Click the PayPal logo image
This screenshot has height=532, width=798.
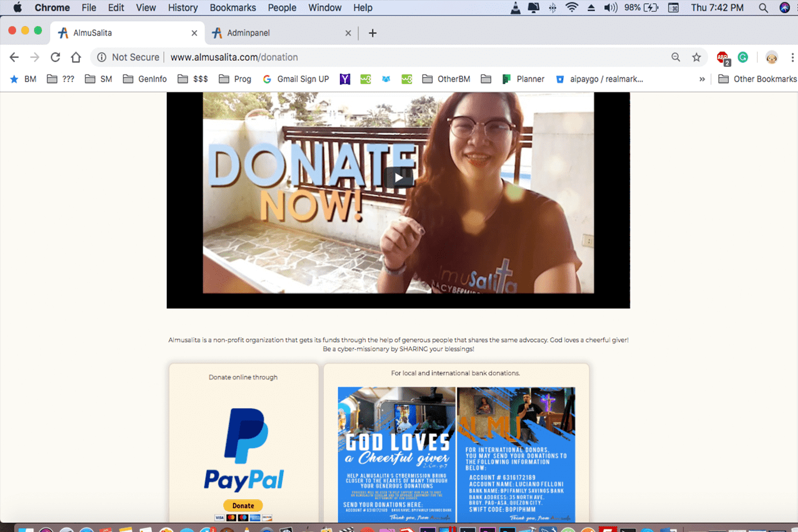coord(244,450)
